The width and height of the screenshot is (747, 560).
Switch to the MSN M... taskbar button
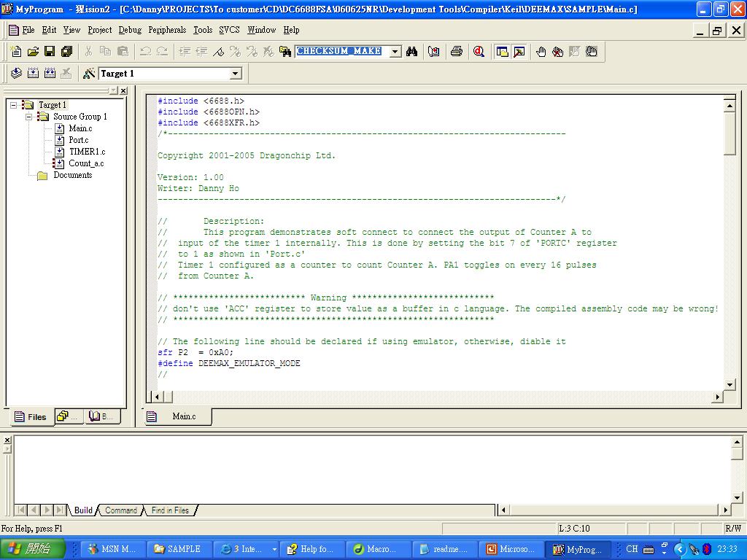pyautogui.click(x=113, y=549)
